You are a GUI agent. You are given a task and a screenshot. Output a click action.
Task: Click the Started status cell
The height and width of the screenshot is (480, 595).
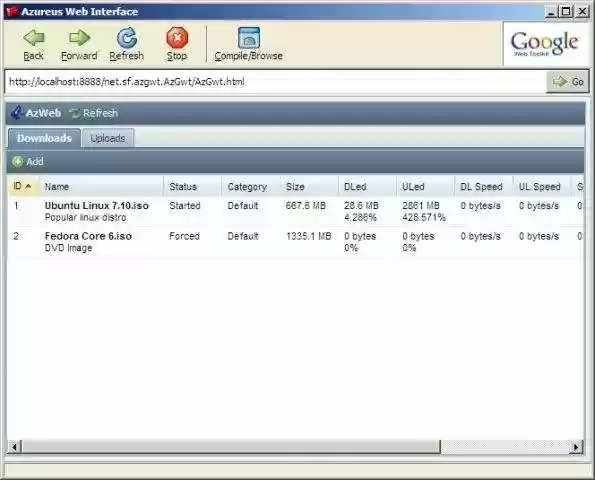point(185,206)
